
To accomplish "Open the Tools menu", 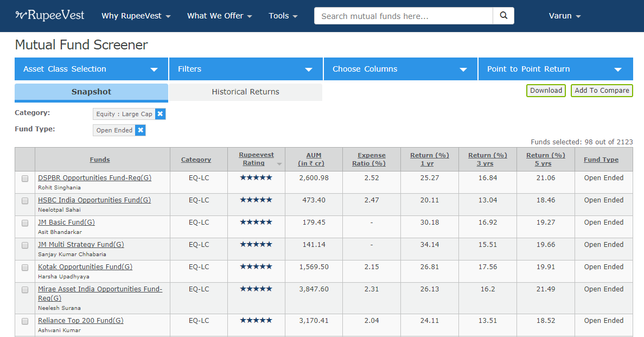I will tap(283, 16).
